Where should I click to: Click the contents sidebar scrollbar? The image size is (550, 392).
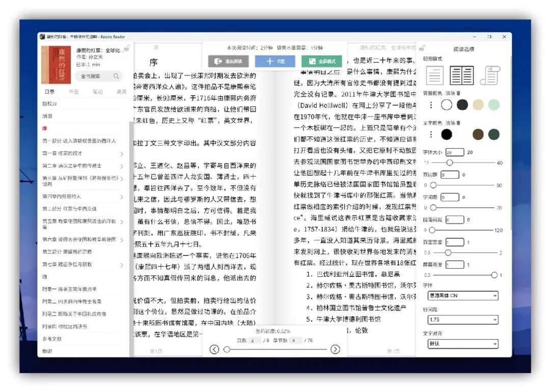[131, 238]
